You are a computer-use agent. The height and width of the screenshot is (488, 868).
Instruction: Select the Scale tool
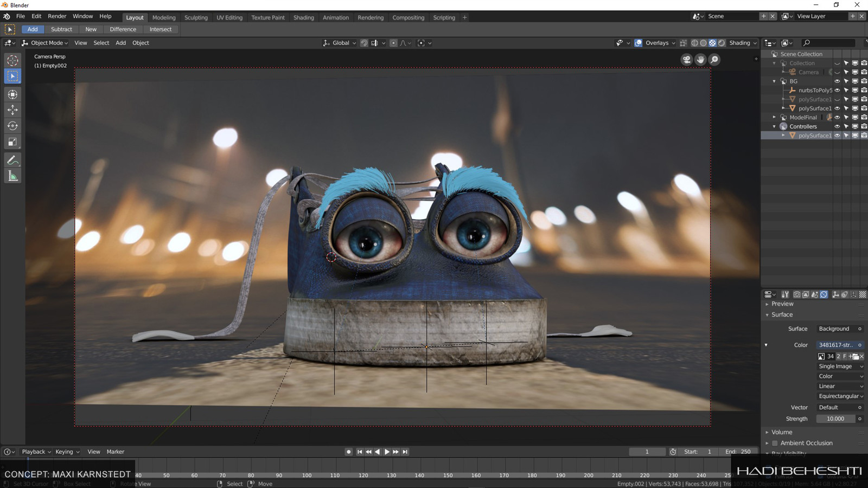click(12, 142)
